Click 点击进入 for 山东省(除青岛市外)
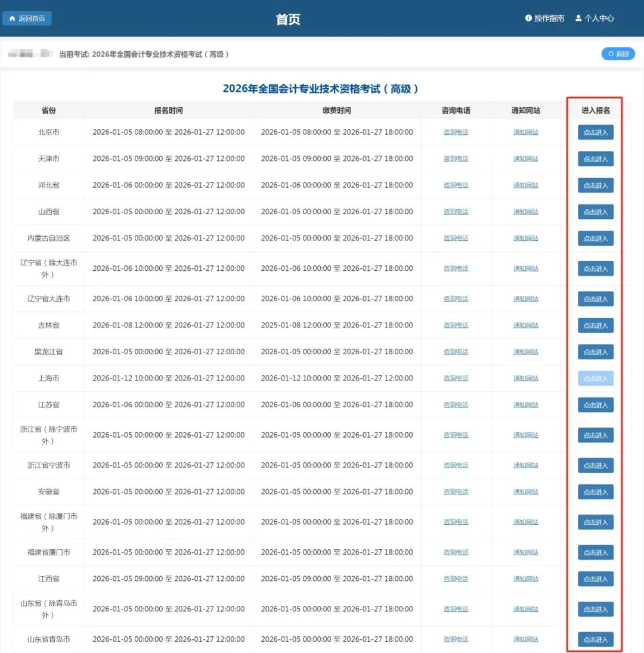This screenshot has width=644, height=653. (x=595, y=609)
